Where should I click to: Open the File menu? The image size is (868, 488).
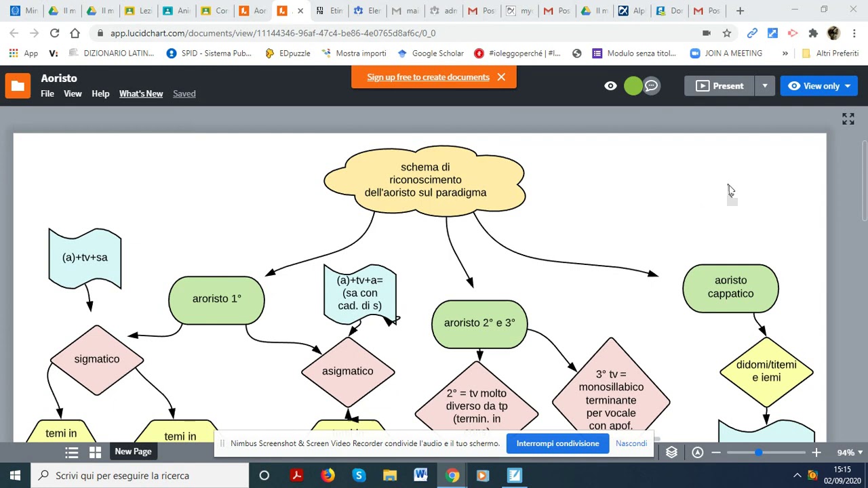pos(47,94)
